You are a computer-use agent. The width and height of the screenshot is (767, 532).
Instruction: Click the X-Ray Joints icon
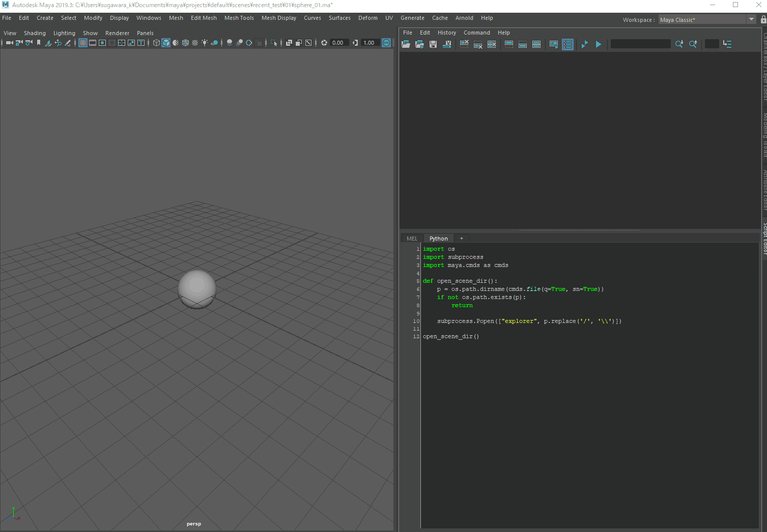coord(308,43)
